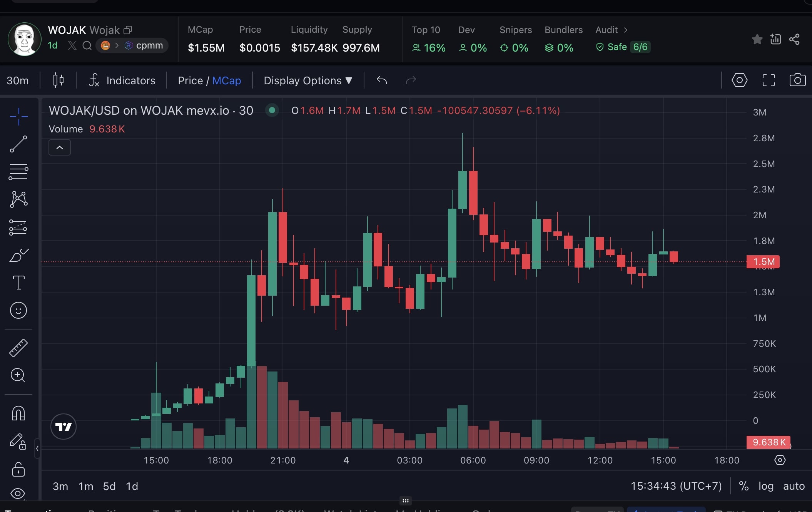
Task: Add WOJAK to favorites with star
Action: (x=757, y=39)
